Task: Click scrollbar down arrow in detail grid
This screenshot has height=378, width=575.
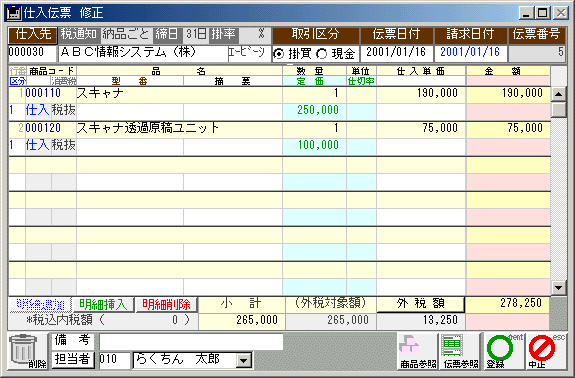Action: (558, 288)
